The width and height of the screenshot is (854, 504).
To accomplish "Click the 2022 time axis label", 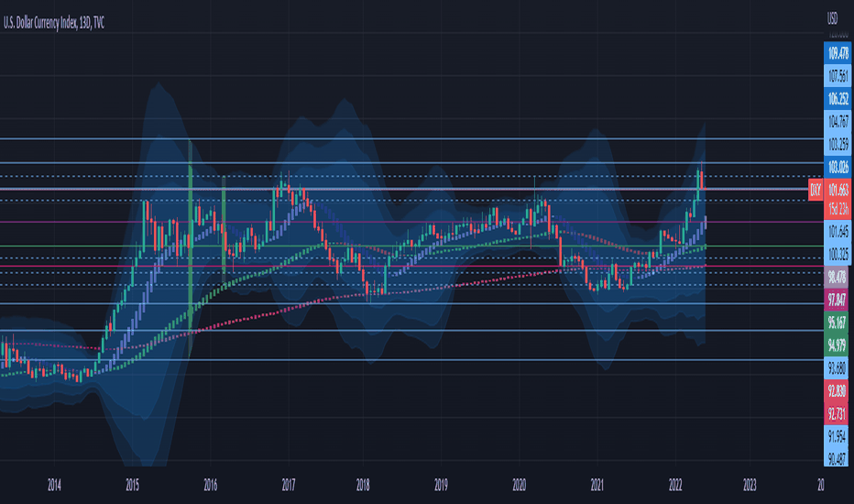I will [x=675, y=485].
